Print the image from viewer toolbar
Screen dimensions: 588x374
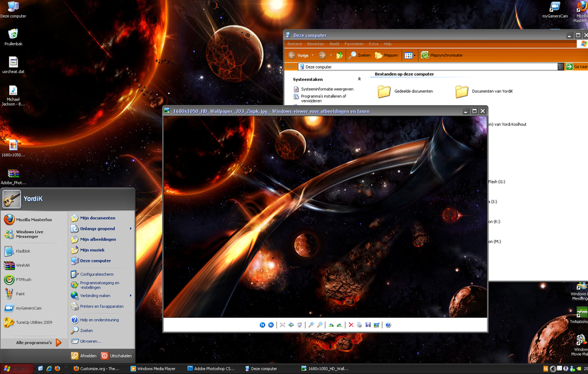coord(359,325)
